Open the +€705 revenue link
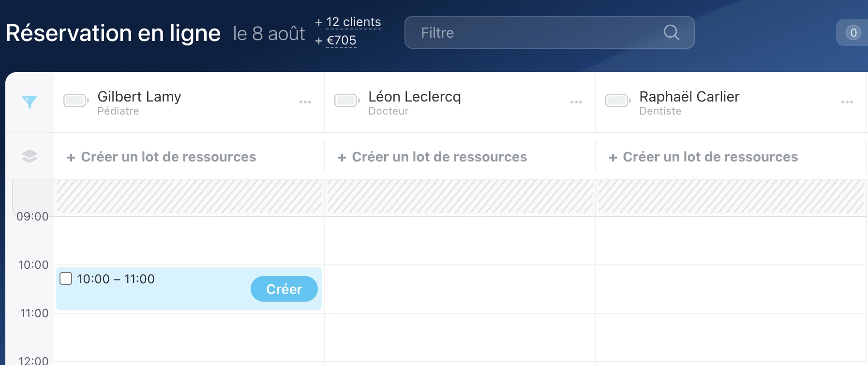868x365 pixels. click(341, 41)
